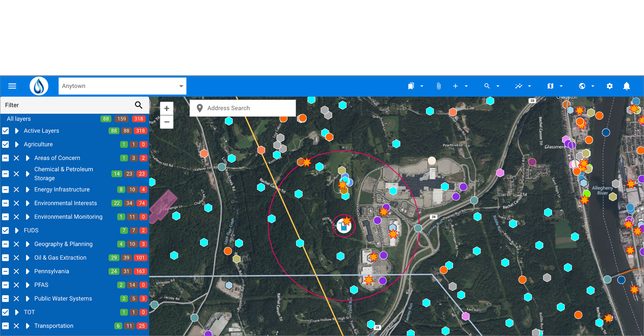644x336 pixels.
Task: Uncheck the TOT checkbox
Action: 5,312
